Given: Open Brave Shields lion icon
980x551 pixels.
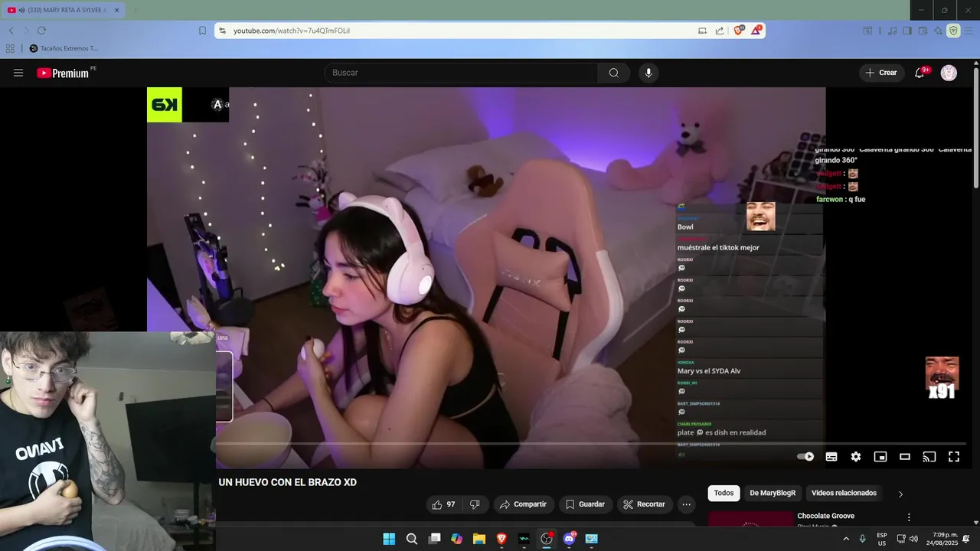Looking at the screenshot, I should (739, 31).
